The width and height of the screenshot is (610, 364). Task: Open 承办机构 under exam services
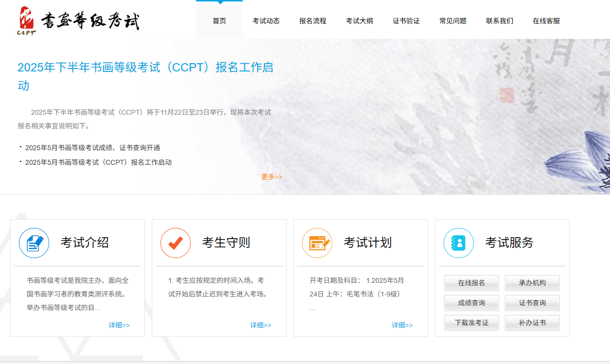(x=532, y=283)
